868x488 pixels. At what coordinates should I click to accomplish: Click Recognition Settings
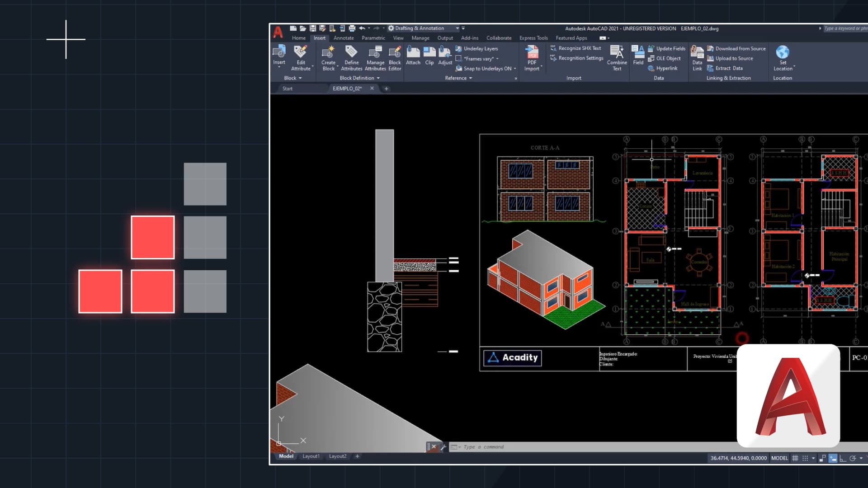click(580, 58)
